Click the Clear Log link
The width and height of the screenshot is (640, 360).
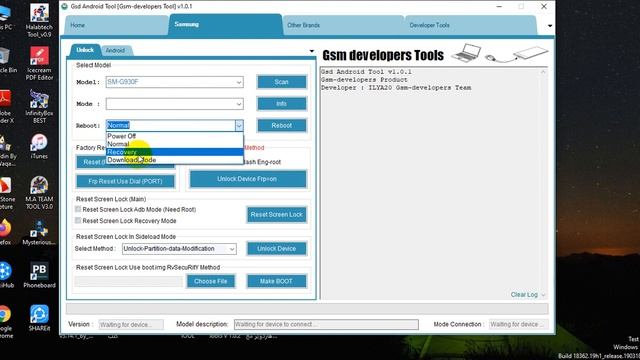(x=524, y=295)
